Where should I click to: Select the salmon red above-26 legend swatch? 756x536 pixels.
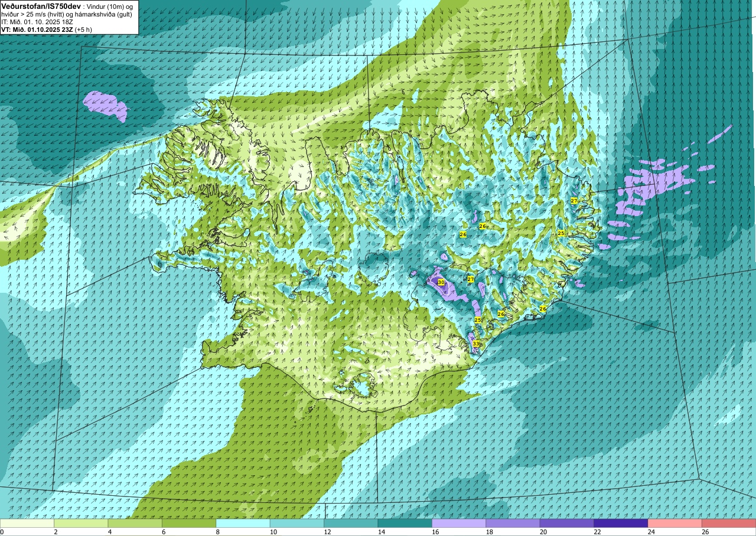click(x=729, y=524)
